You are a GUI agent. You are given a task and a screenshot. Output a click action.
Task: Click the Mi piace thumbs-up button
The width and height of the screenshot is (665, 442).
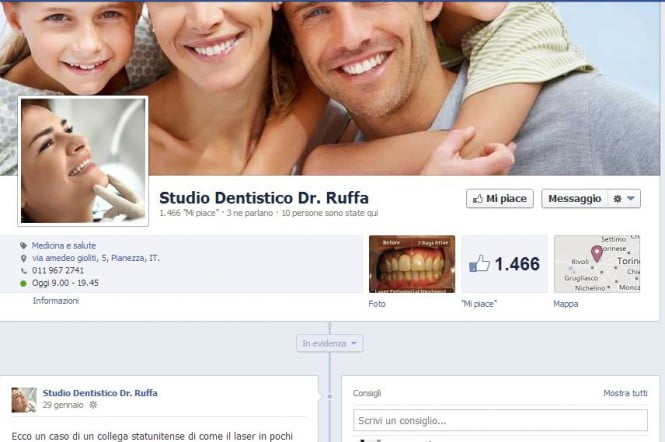click(x=500, y=199)
